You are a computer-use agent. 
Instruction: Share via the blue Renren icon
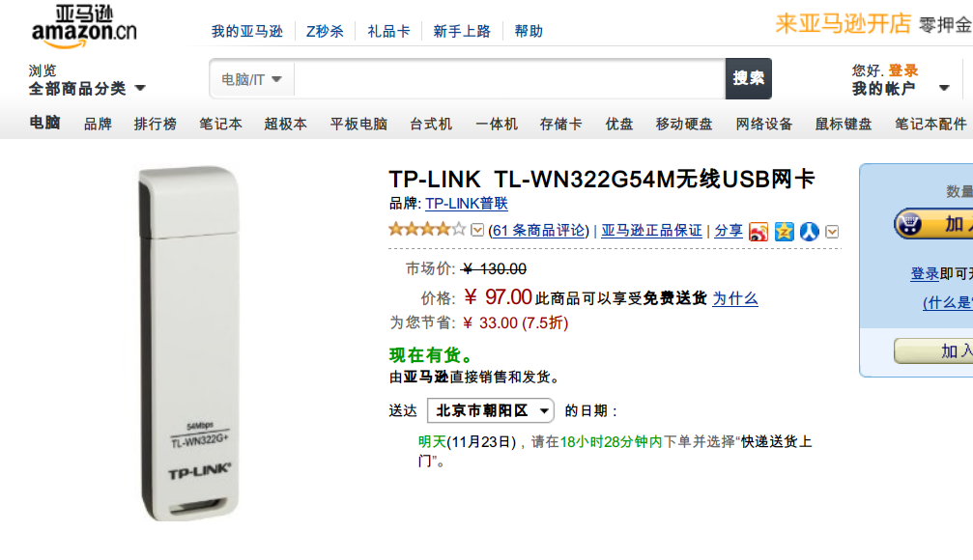pos(809,232)
